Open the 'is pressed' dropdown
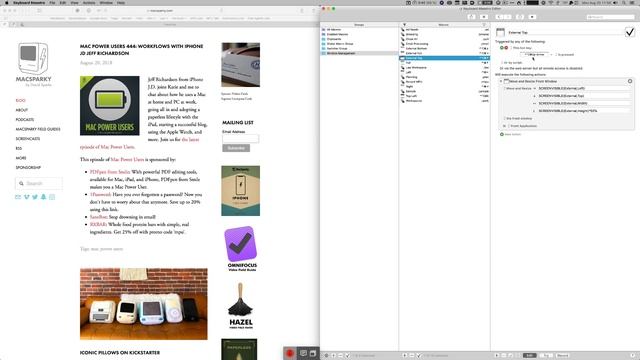640x360 pixels. (x=564, y=54)
